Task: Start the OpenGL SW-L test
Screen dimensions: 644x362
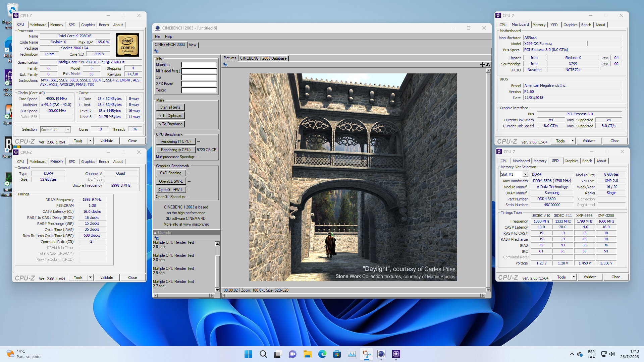Action: click(x=171, y=181)
